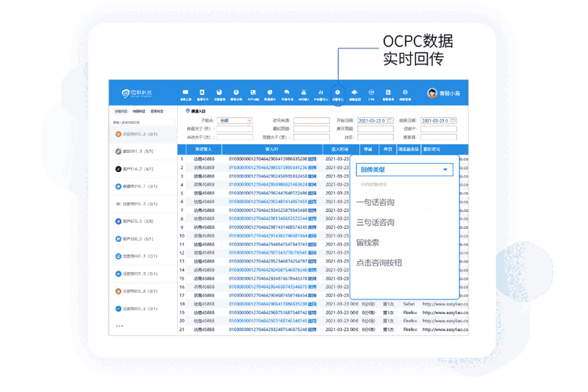Image resolution: width=588 pixels, height=392 pixels.
Task: Select the black avatar of conversation 514..2
Action: (x=118, y=169)
